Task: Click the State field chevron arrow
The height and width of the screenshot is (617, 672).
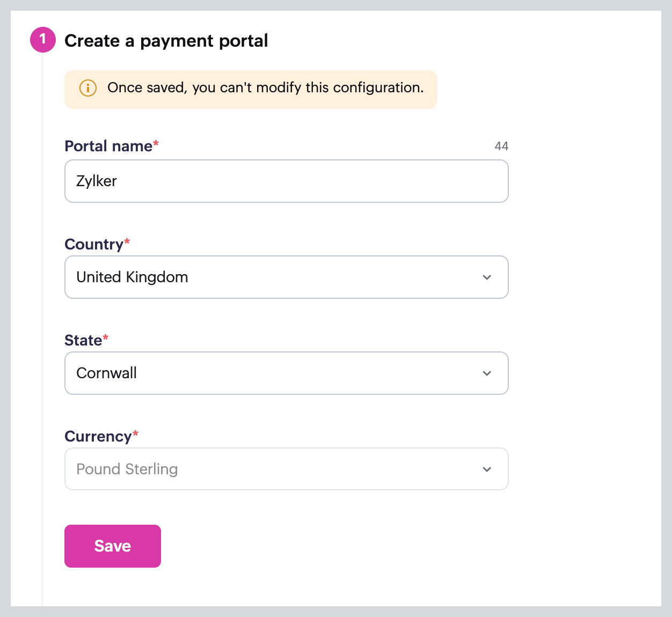Action: (487, 373)
